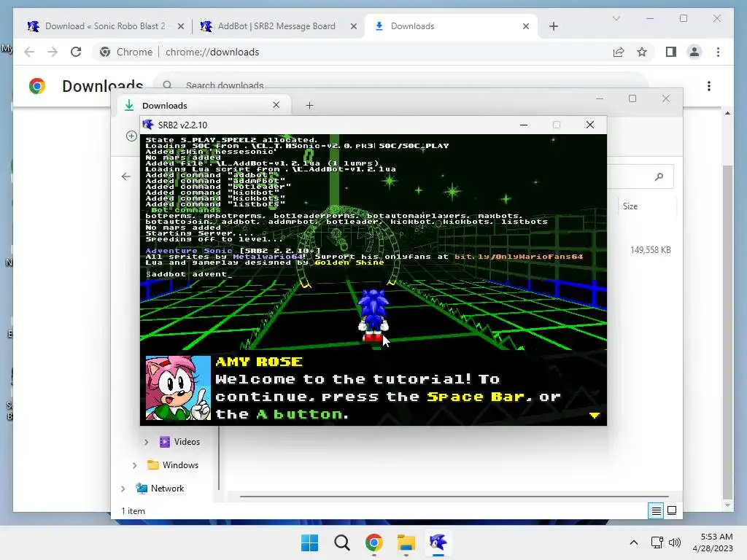Click Chrome forward navigation arrow
This screenshot has height=560, width=747.
[53, 52]
